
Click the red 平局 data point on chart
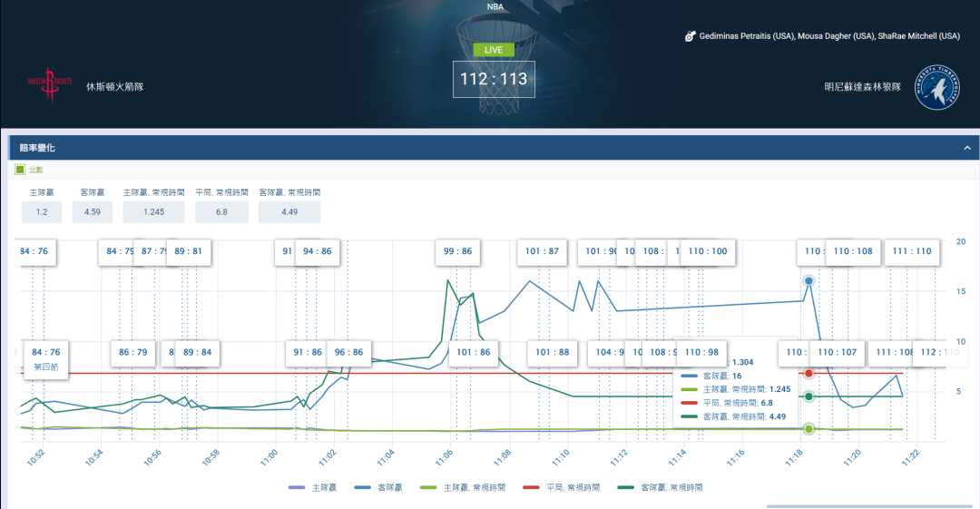tap(808, 373)
